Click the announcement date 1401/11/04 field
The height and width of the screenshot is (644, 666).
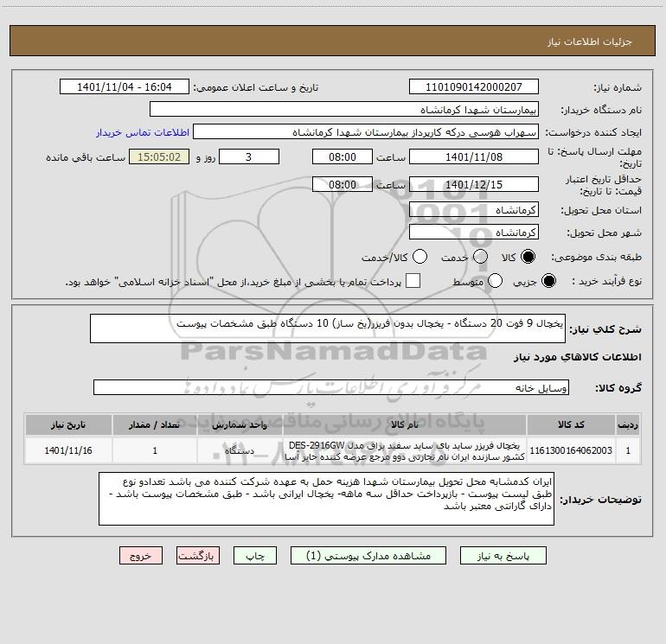click(124, 86)
